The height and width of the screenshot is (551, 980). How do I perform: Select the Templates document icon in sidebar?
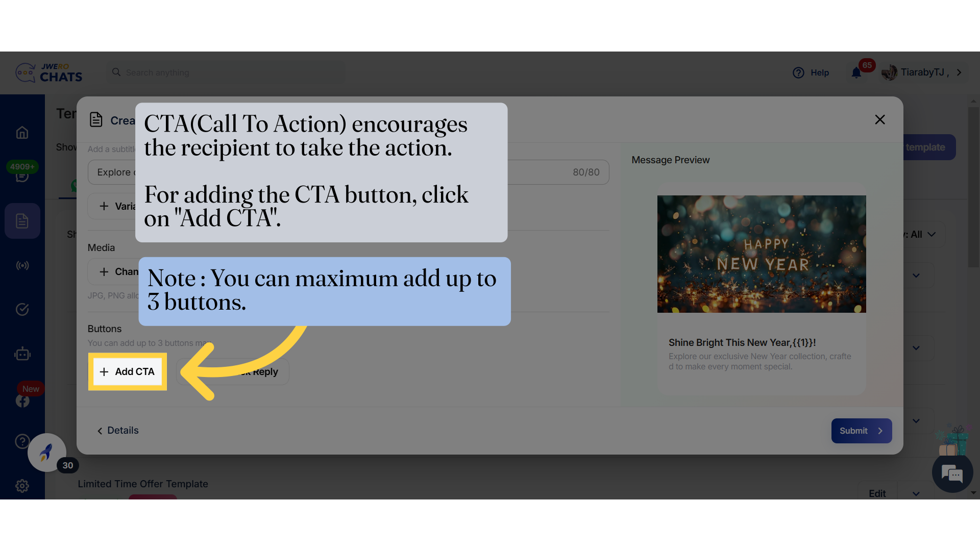click(x=22, y=221)
